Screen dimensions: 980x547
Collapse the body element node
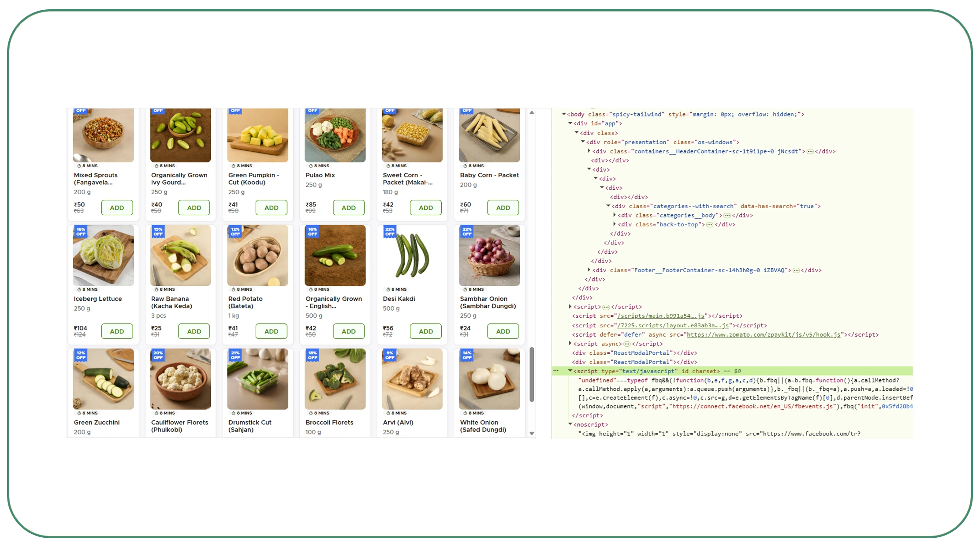(x=564, y=114)
